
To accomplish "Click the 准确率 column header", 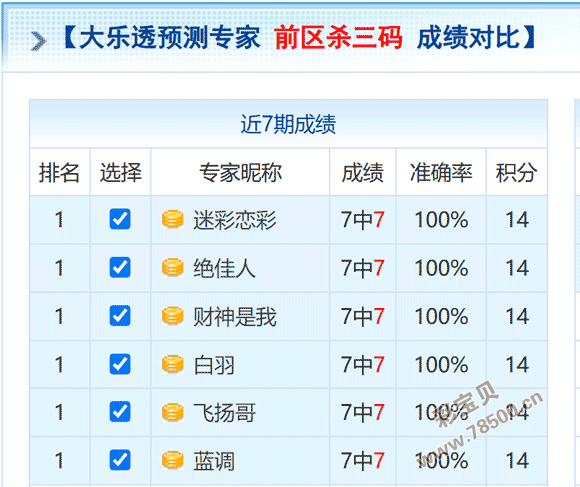I will (x=441, y=172).
